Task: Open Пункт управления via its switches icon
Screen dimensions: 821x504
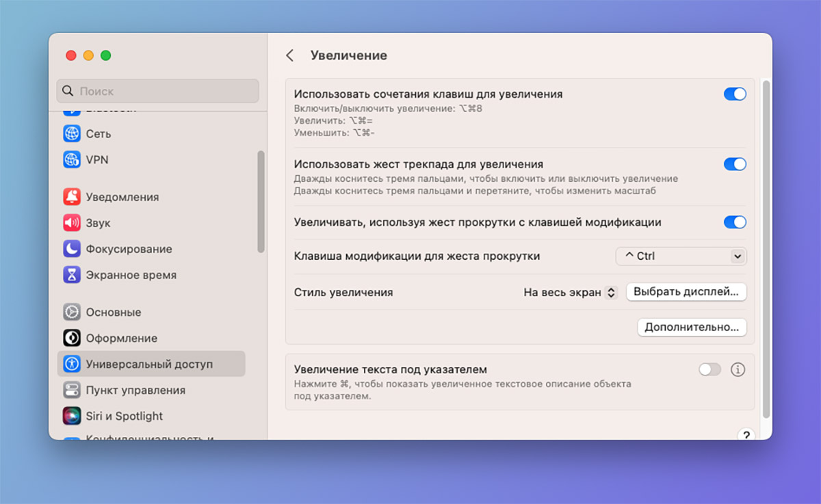Action: (x=72, y=390)
